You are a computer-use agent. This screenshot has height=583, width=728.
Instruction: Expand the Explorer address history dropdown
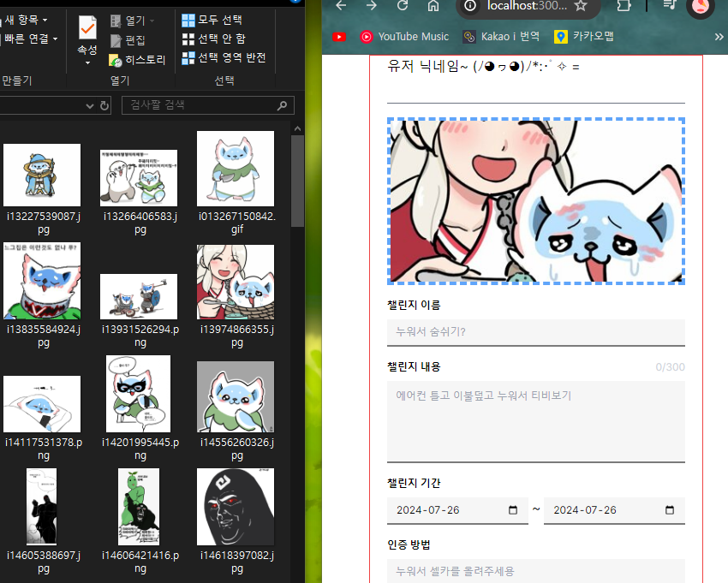(x=90, y=106)
